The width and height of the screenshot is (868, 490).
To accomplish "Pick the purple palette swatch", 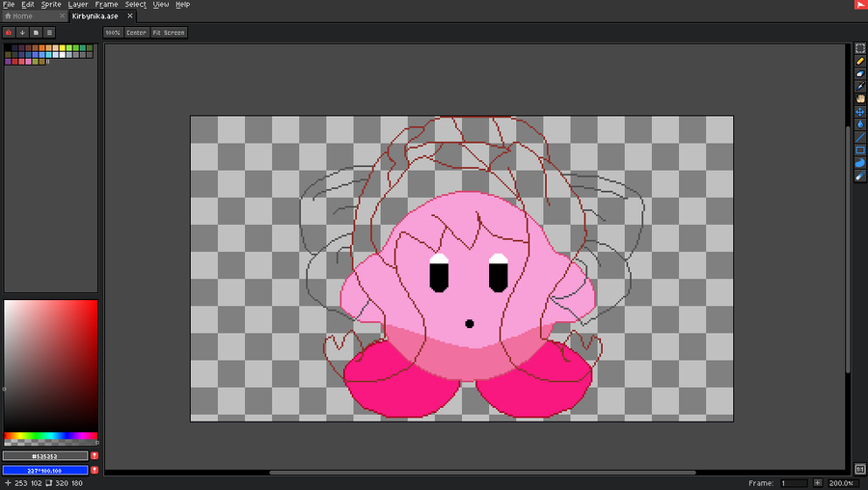I will [x=8, y=62].
